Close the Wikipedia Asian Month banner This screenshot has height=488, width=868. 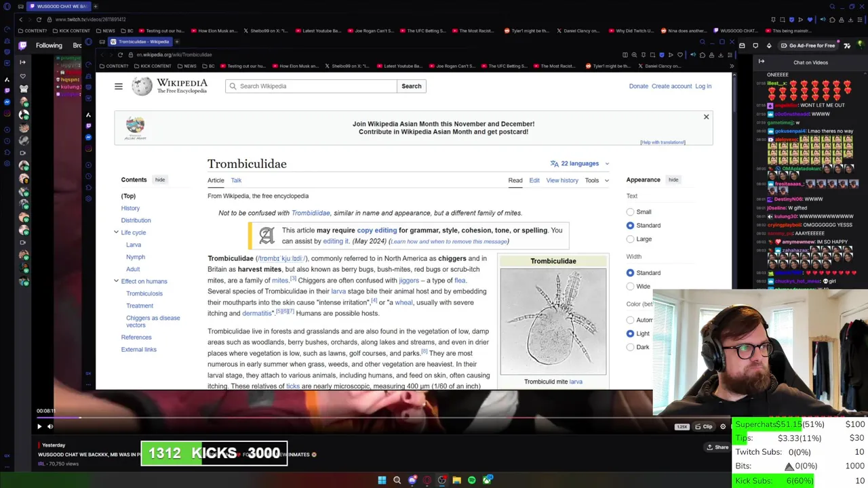pyautogui.click(x=706, y=117)
